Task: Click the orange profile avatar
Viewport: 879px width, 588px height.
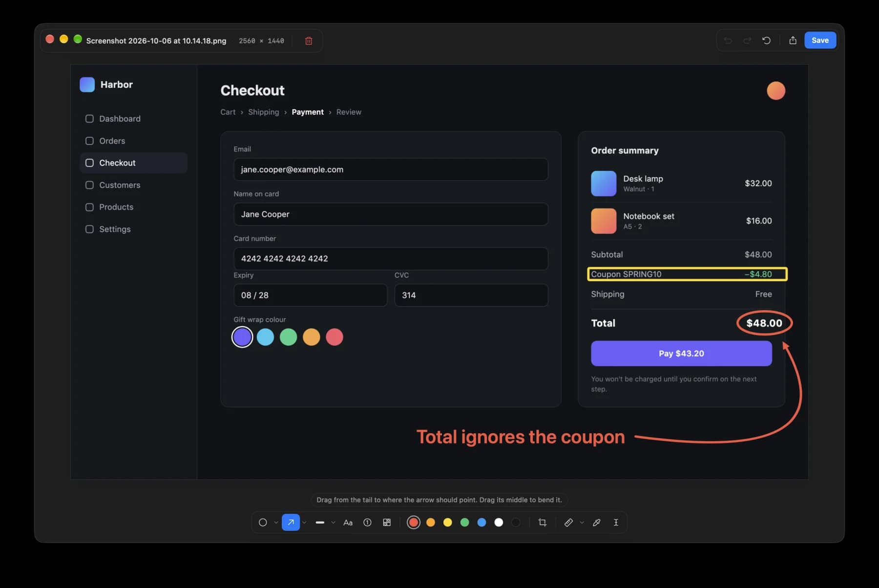Action: point(776,90)
